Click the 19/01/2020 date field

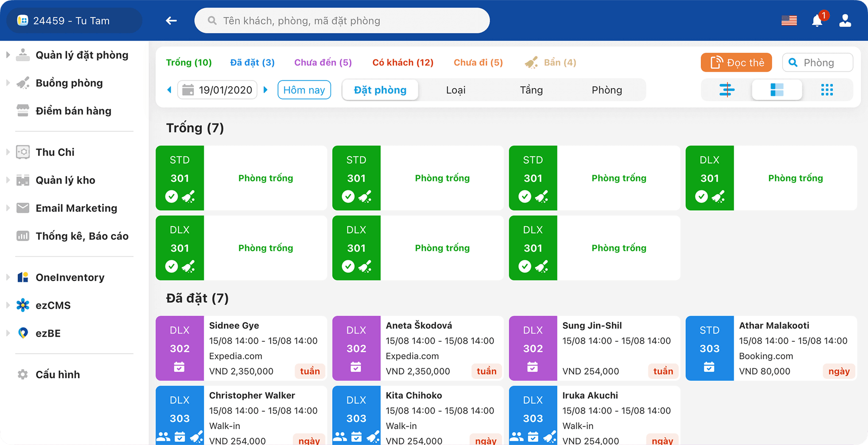[217, 90]
